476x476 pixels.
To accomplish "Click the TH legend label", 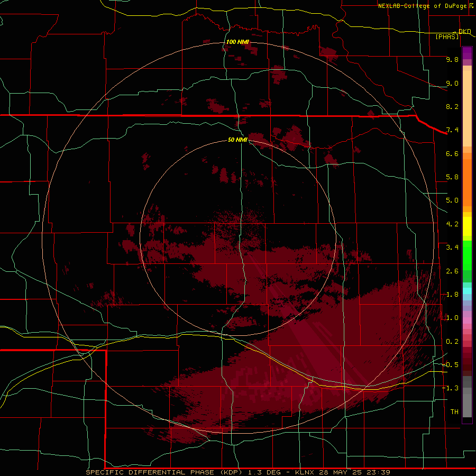I will click(x=454, y=412).
